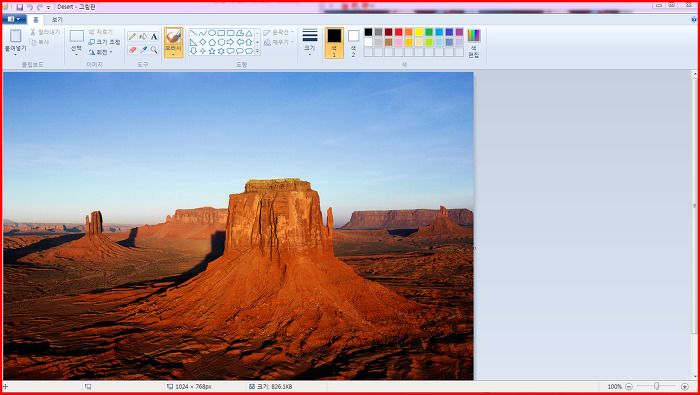Open Customize Quick Access Toolbar arrow

48,8
